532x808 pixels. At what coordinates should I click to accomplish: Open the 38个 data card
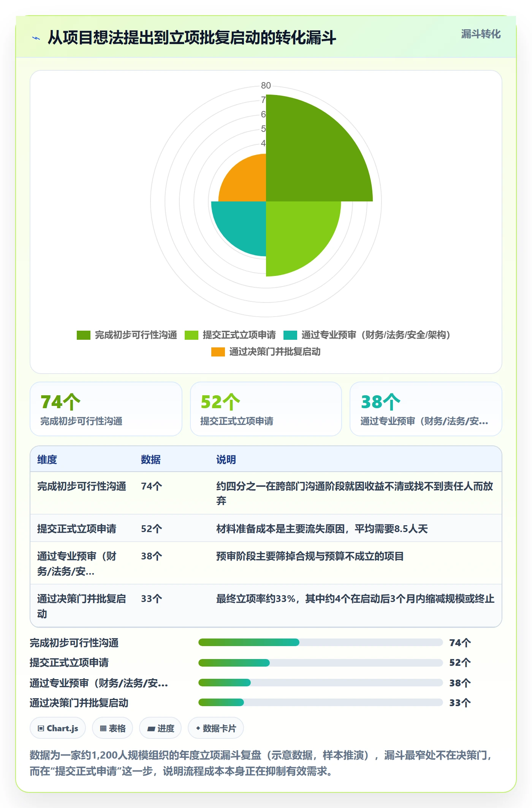point(426,409)
